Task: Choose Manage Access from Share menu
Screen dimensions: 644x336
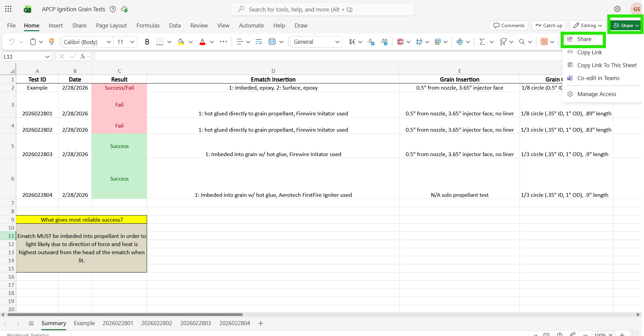Action: [x=596, y=94]
